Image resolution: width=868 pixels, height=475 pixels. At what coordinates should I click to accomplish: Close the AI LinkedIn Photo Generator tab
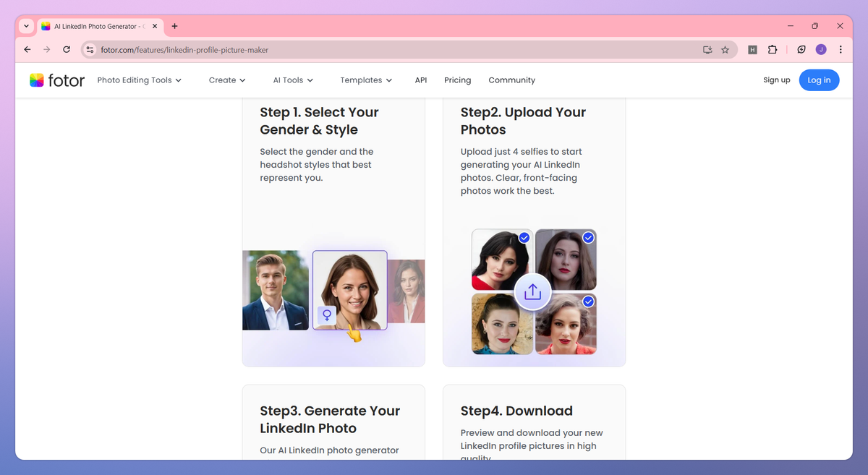(x=155, y=26)
